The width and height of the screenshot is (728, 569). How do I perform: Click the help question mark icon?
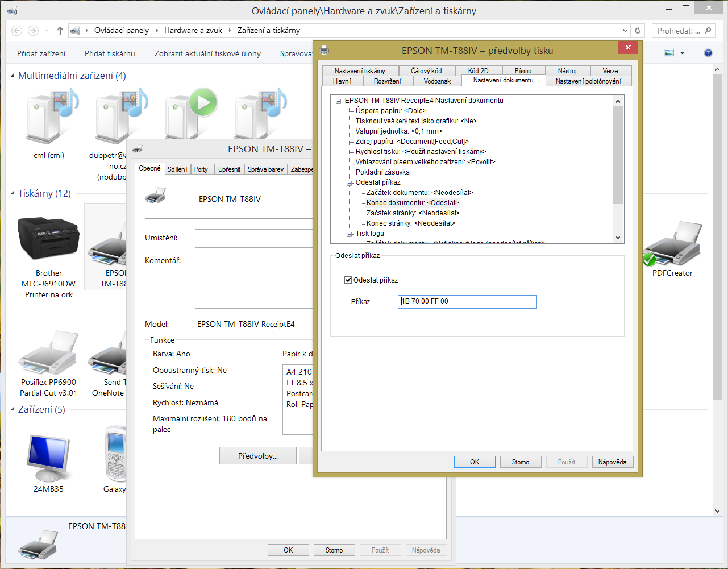pos(708,53)
